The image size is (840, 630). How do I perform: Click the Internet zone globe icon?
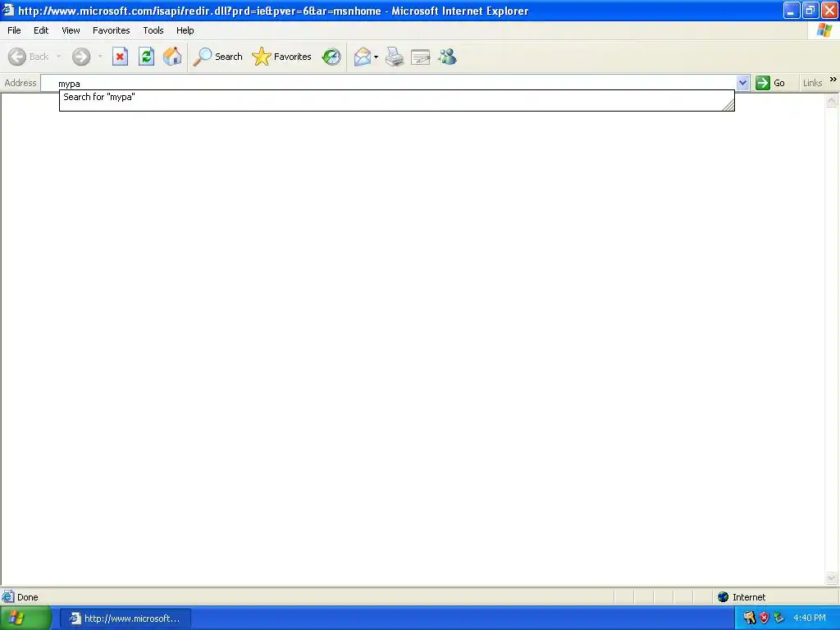pos(724,597)
